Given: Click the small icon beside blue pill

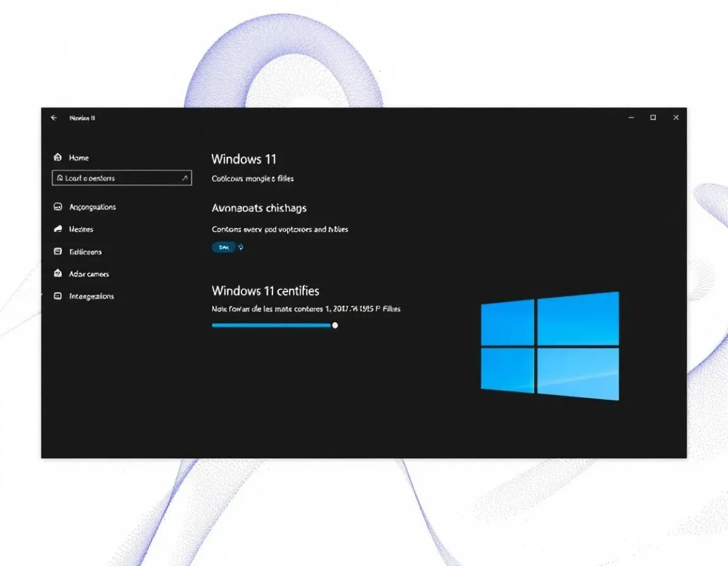Looking at the screenshot, I should click(241, 247).
